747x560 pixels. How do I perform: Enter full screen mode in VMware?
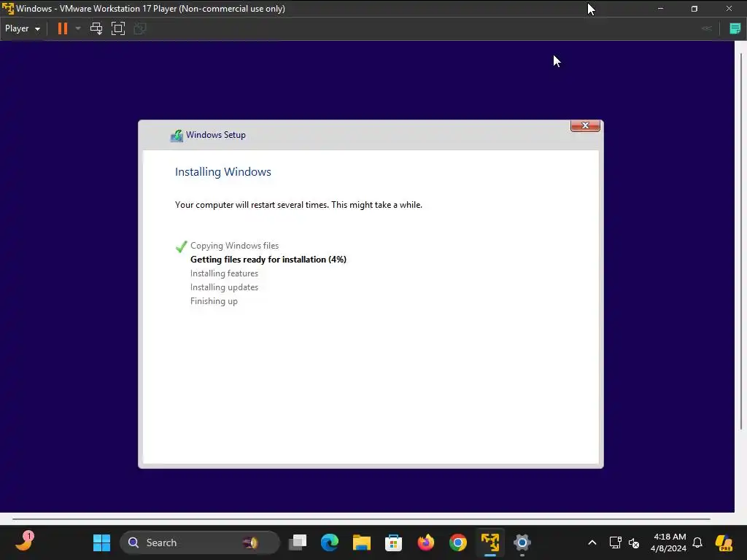118,28
